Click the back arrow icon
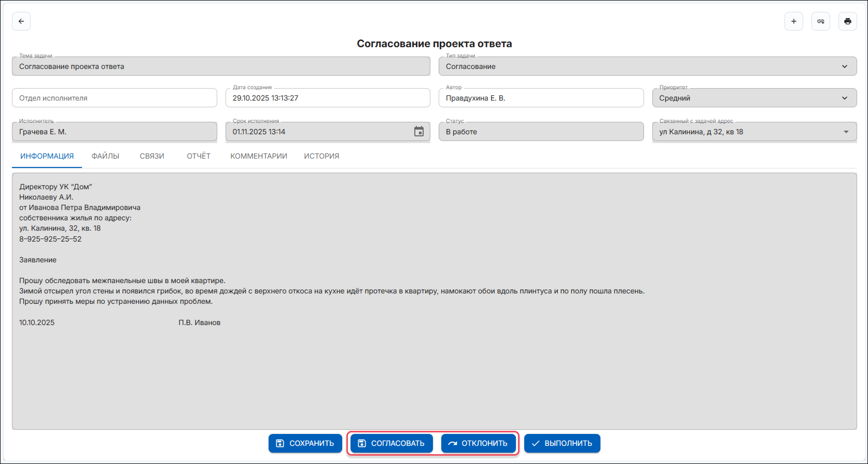The width and height of the screenshot is (868, 464). [x=21, y=21]
